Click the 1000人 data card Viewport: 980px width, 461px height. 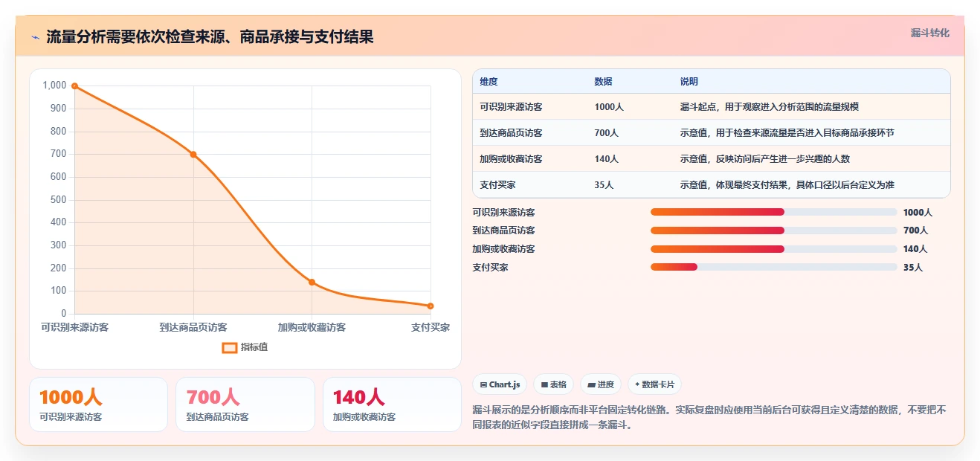(x=99, y=404)
